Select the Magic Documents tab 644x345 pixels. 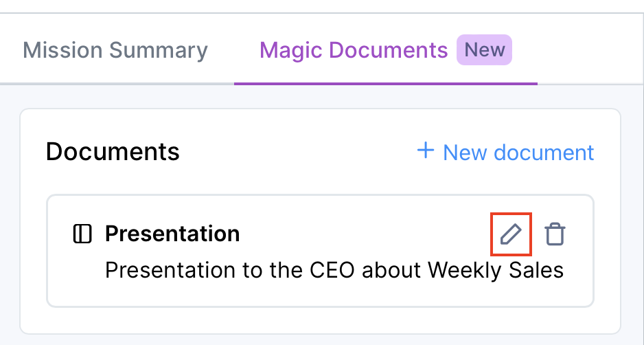[x=354, y=50]
